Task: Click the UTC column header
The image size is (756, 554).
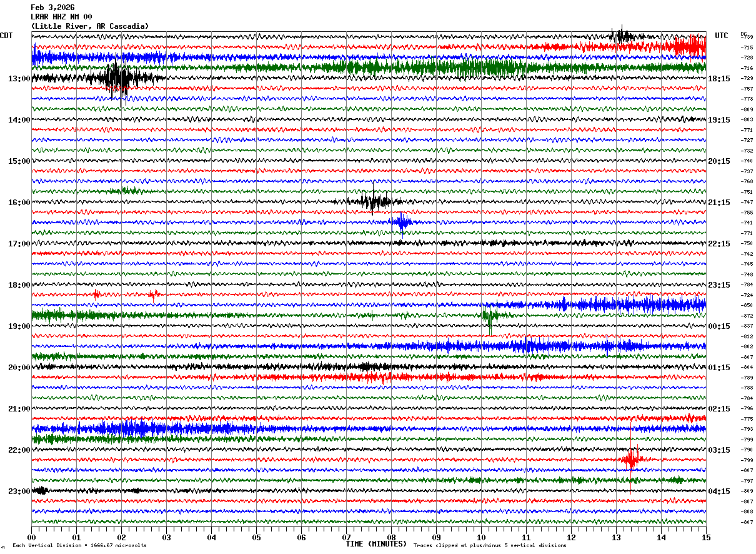Action: point(722,36)
